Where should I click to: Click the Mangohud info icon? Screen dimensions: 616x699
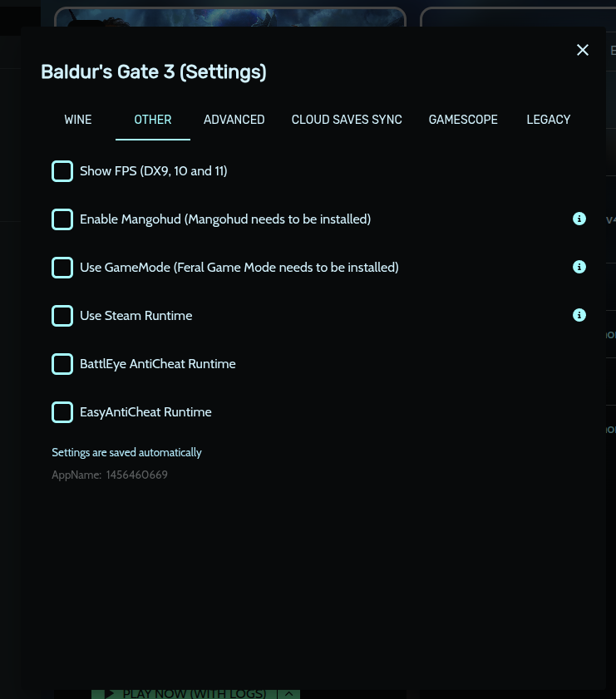point(579,219)
